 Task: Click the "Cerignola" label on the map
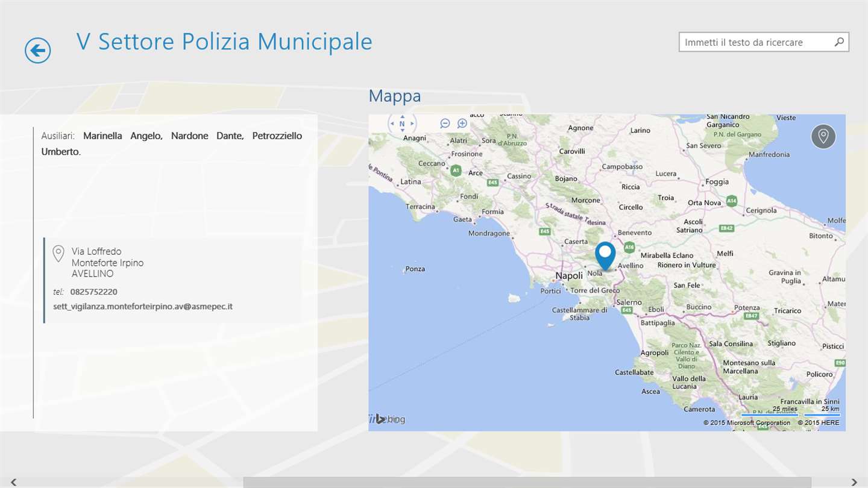pos(761,211)
